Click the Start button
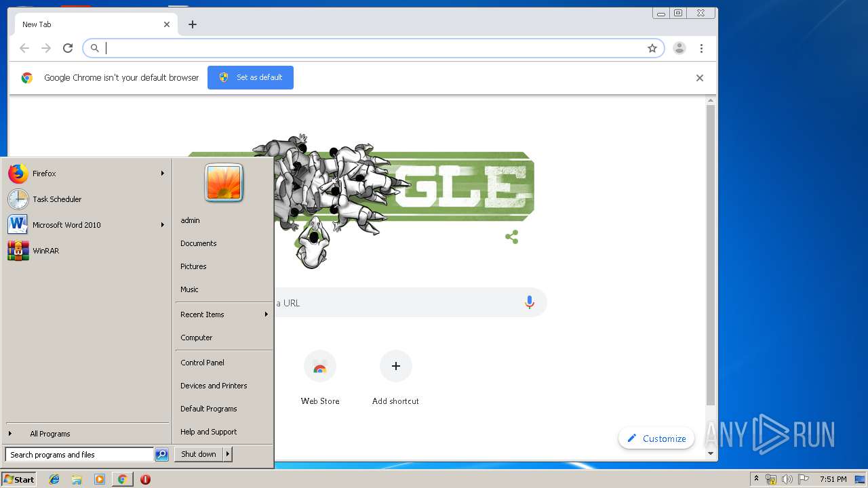 pyautogui.click(x=19, y=479)
